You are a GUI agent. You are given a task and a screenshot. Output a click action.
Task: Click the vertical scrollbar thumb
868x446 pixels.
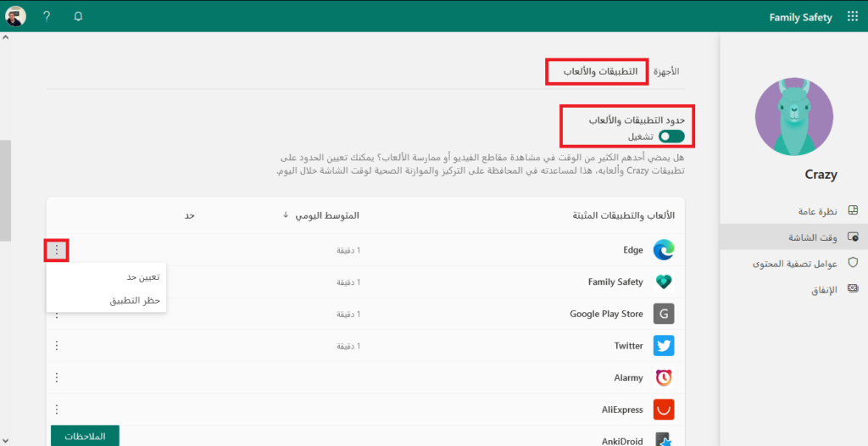pyautogui.click(x=6, y=191)
